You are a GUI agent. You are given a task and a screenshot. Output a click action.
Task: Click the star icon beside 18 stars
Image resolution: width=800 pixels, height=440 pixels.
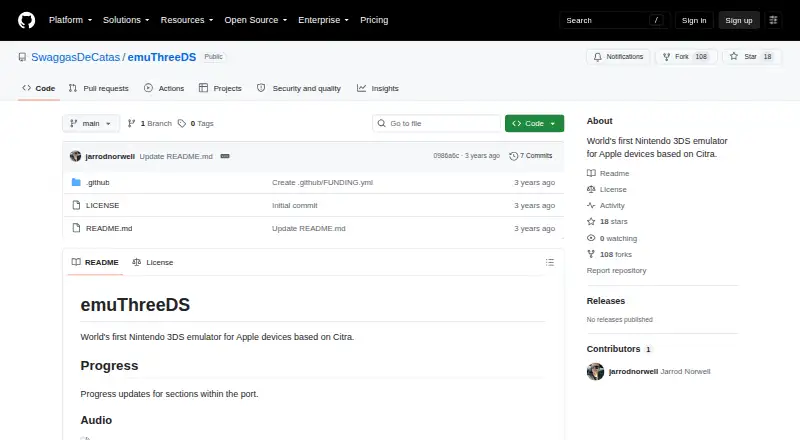pyautogui.click(x=591, y=222)
